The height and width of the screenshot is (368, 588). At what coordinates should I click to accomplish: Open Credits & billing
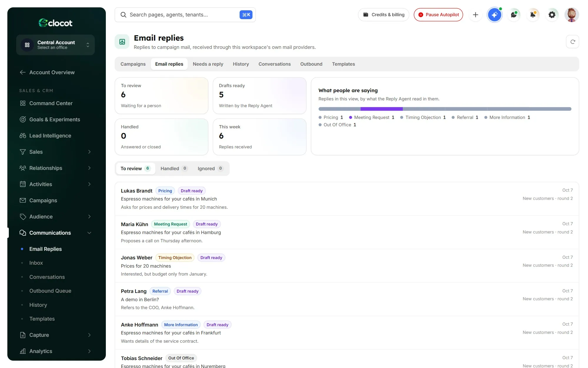click(384, 15)
